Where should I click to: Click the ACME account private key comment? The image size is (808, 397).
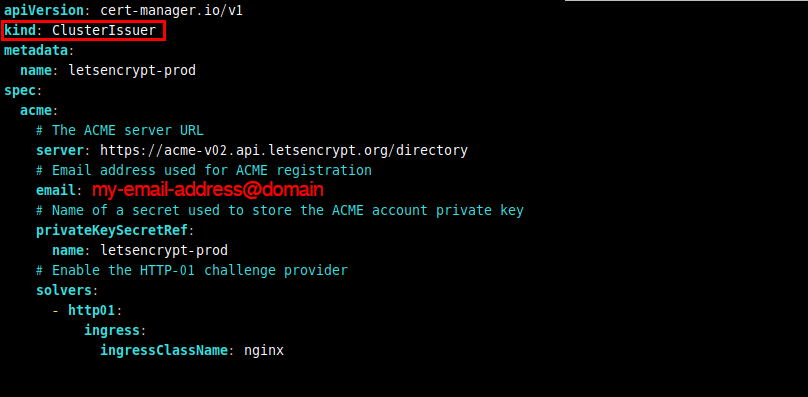(280, 210)
